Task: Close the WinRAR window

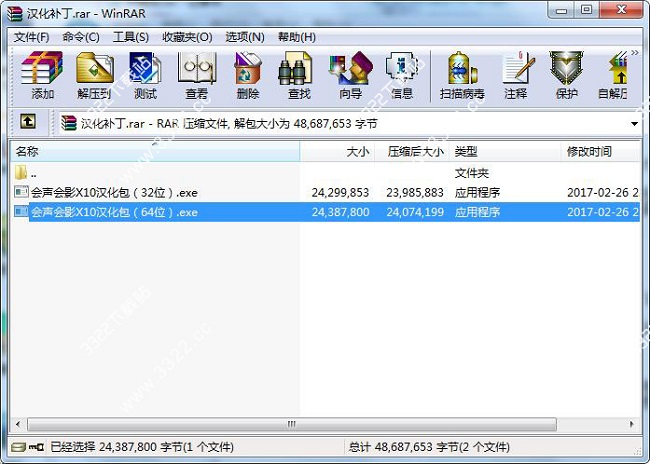Action: (621, 10)
